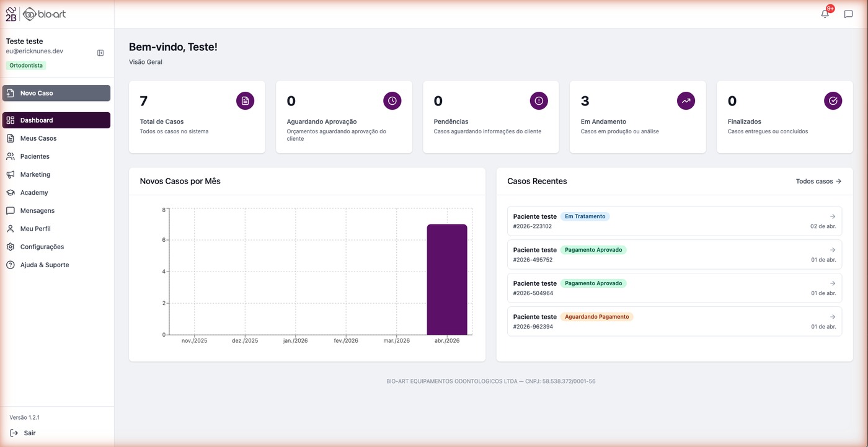
Task: Create a new case with Novo Caso
Action: coord(56,93)
